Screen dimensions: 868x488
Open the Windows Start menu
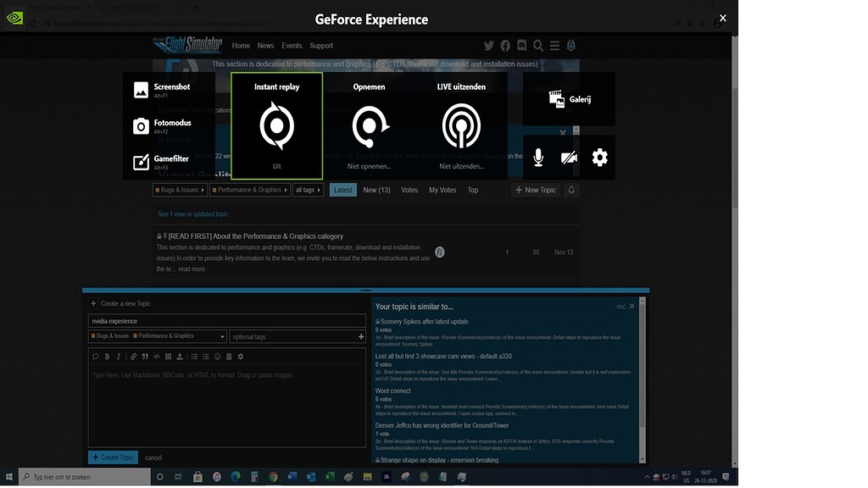point(8,476)
